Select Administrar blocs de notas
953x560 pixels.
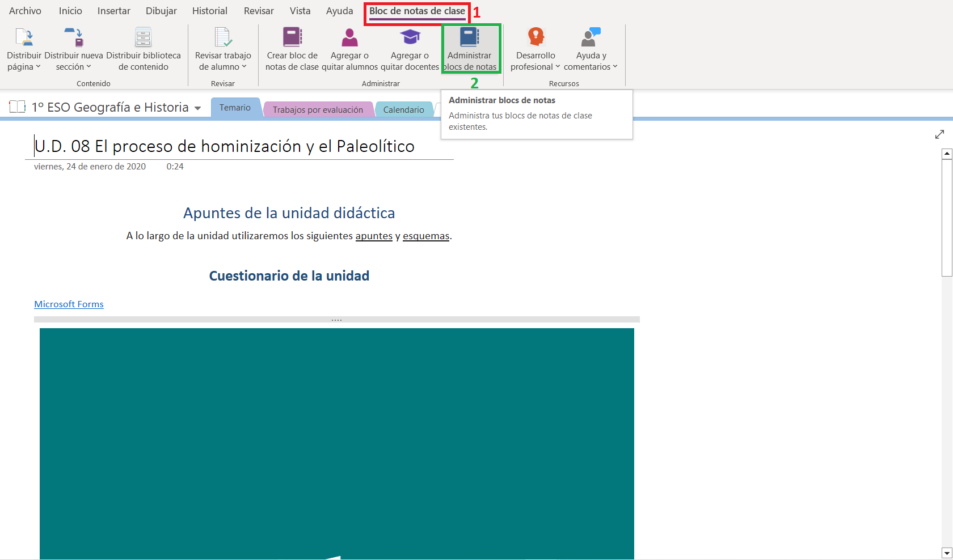[x=470, y=48]
